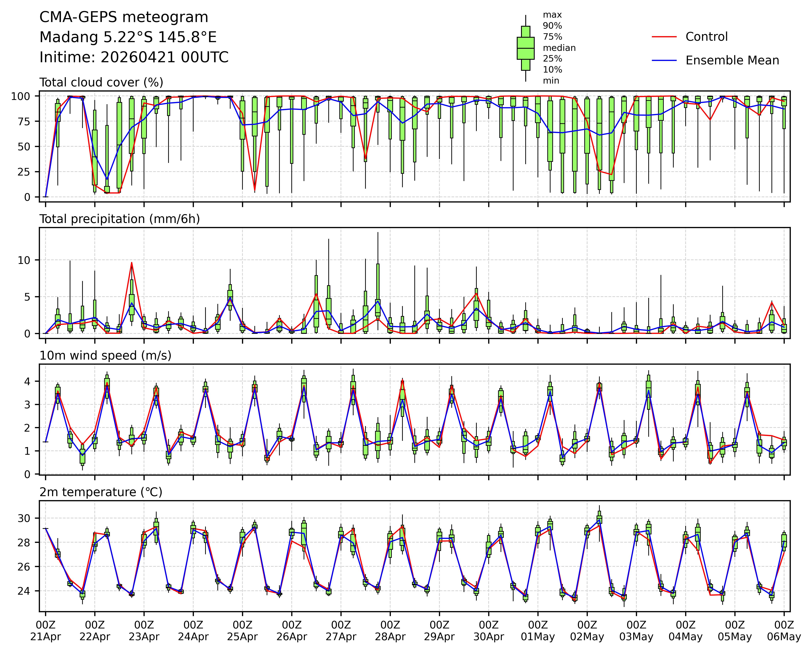Image resolution: width=812 pixels, height=653 pixels.
Task: Click the median legend text
Action: coord(559,48)
